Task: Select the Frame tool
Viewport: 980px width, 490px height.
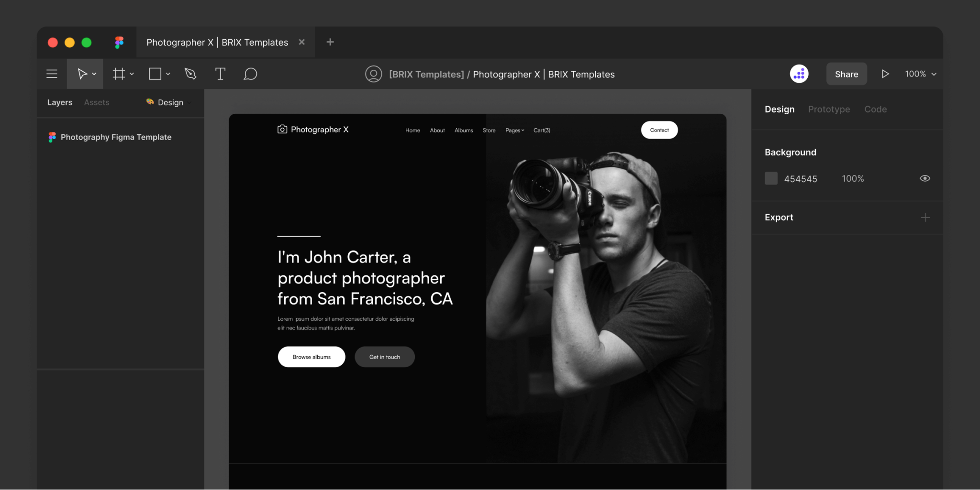Action: point(118,74)
